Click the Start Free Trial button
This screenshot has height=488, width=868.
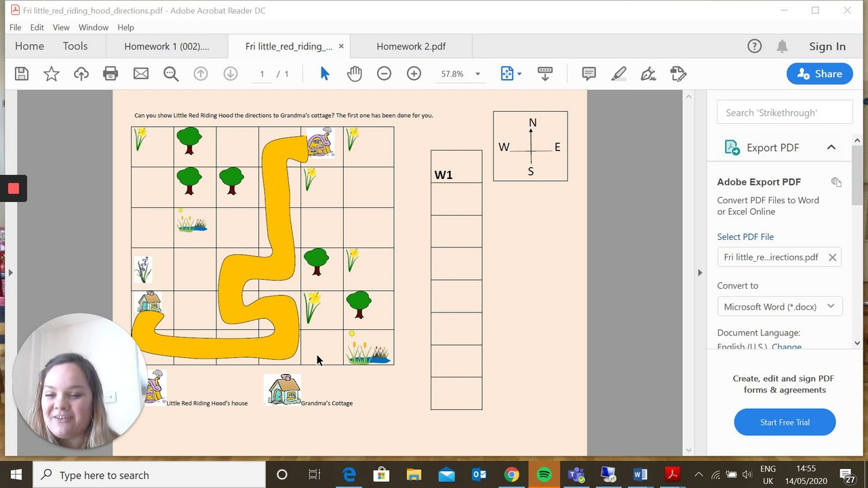click(785, 422)
